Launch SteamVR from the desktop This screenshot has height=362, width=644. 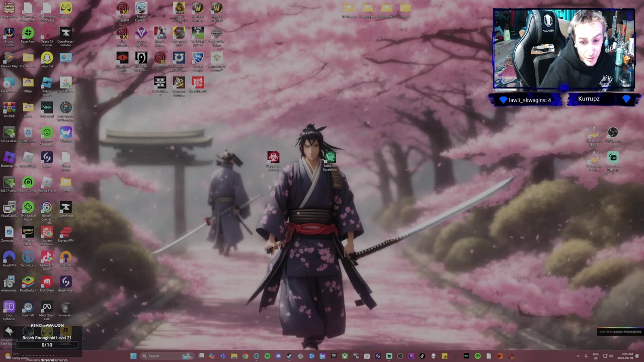click(x=28, y=309)
